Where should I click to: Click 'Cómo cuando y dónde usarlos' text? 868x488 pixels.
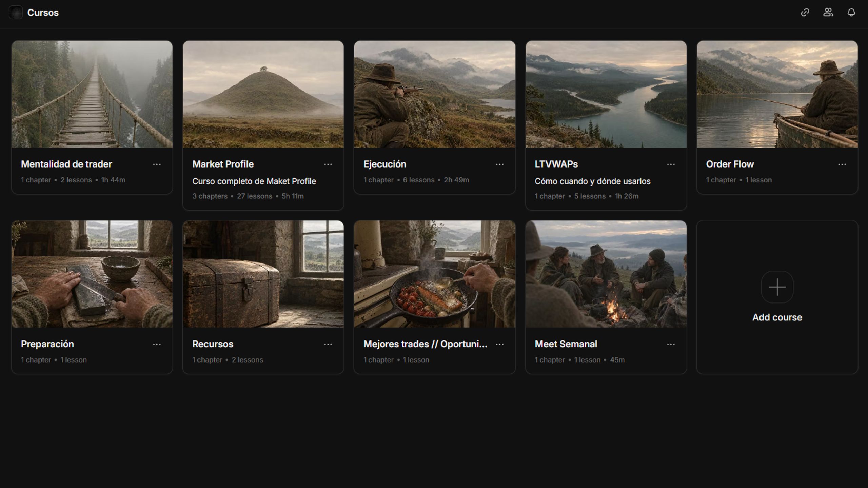pyautogui.click(x=592, y=181)
